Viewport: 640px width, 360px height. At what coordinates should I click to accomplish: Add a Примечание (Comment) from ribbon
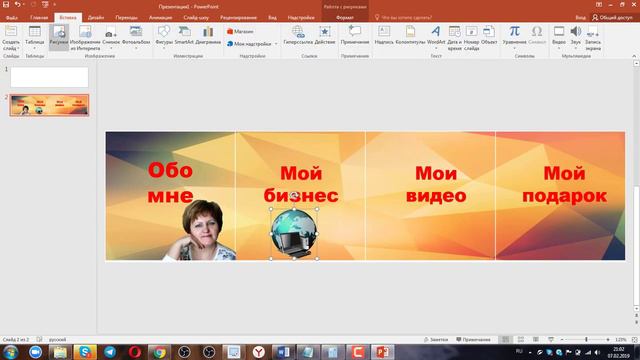[x=355, y=35]
